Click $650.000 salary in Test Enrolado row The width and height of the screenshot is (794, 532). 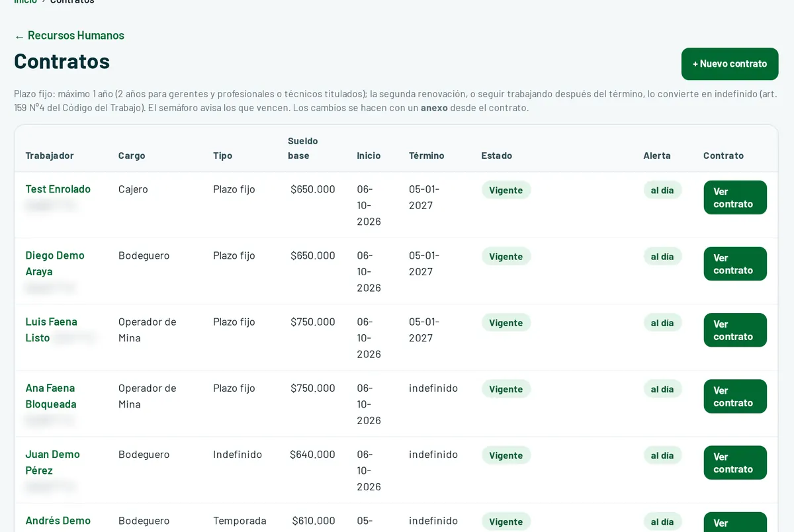(313, 189)
